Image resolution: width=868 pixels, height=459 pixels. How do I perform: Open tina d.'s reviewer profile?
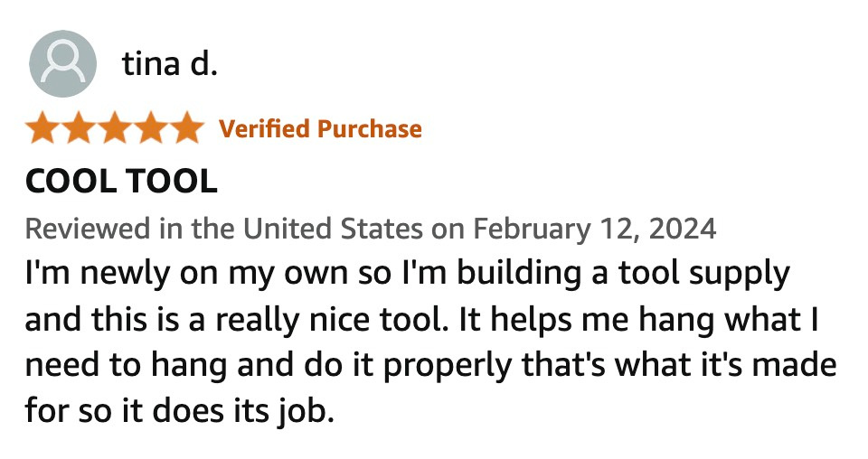coord(169,63)
